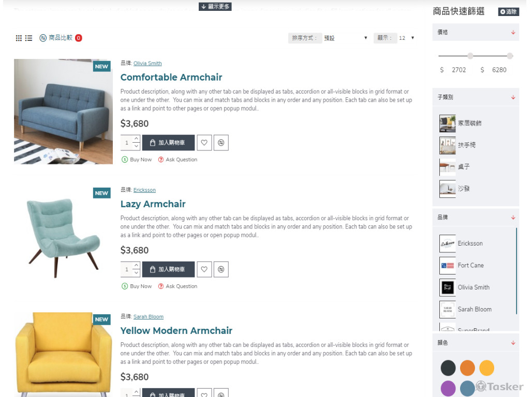Screen dimensions: 532x397
Task: Select the orange color swatch
Action: pos(467,368)
